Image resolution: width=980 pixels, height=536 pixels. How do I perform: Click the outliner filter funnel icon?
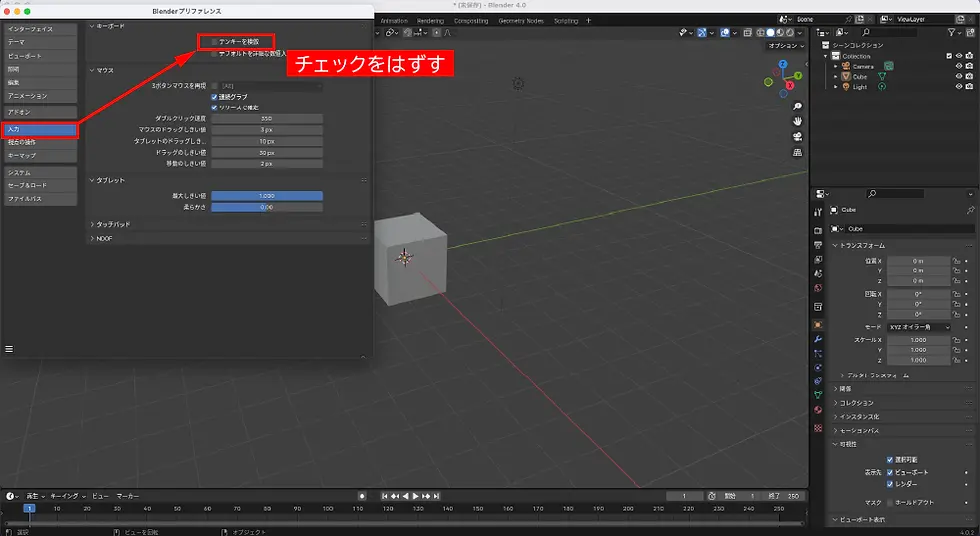click(x=952, y=32)
